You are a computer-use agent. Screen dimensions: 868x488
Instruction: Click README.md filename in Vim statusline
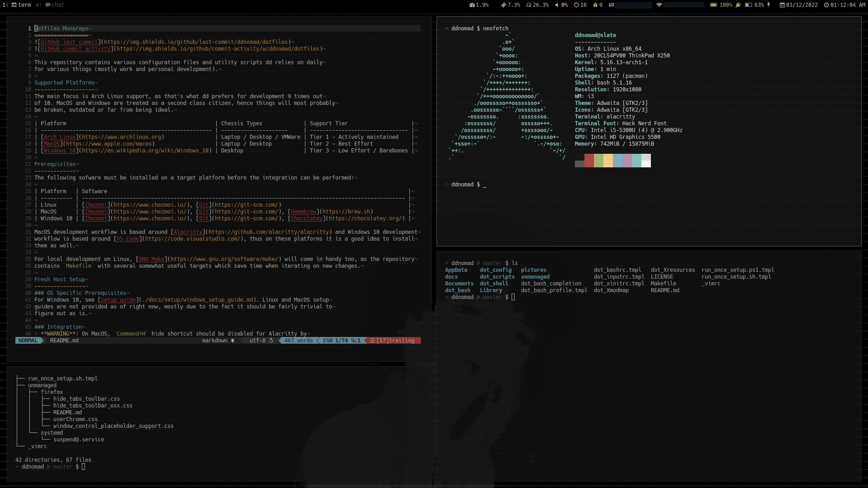pyautogui.click(x=64, y=341)
